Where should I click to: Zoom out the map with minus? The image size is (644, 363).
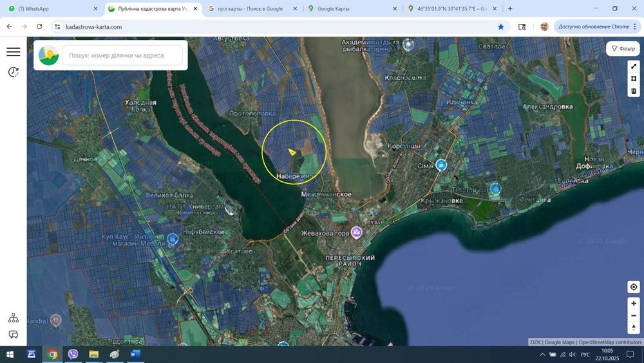pos(633,316)
